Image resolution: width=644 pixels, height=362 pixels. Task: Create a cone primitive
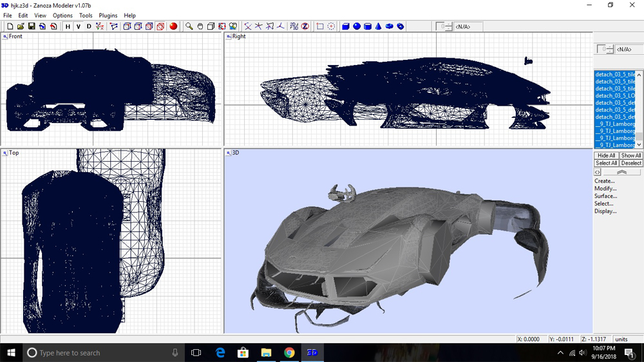[x=378, y=26]
